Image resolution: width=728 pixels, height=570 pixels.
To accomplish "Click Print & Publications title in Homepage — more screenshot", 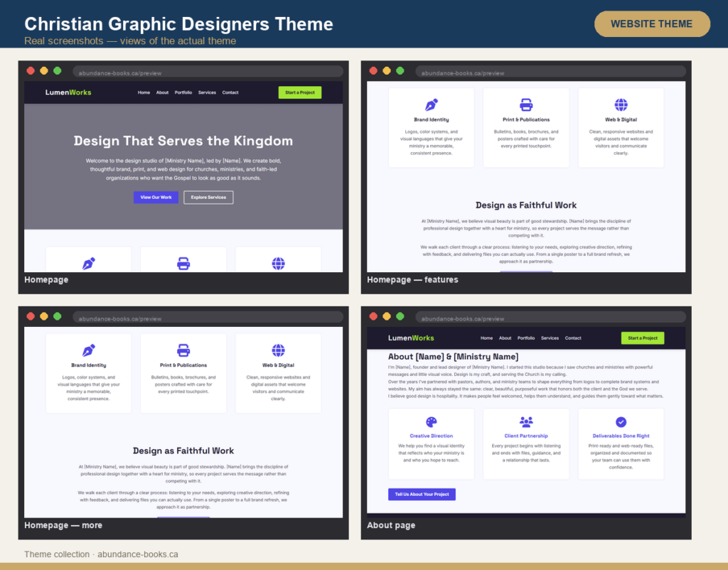I will point(183,365).
